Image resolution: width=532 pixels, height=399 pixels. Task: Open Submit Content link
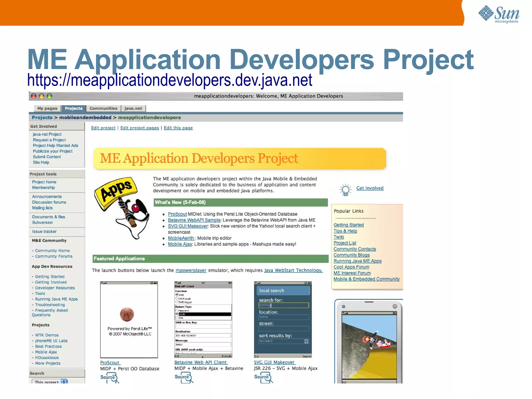point(47,157)
